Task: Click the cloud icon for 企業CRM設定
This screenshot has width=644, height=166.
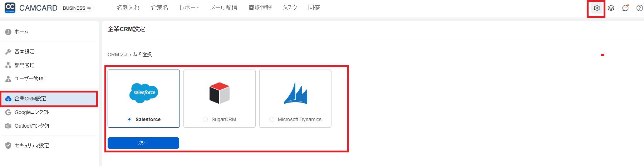Action: pyautogui.click(x=8, y=99)
